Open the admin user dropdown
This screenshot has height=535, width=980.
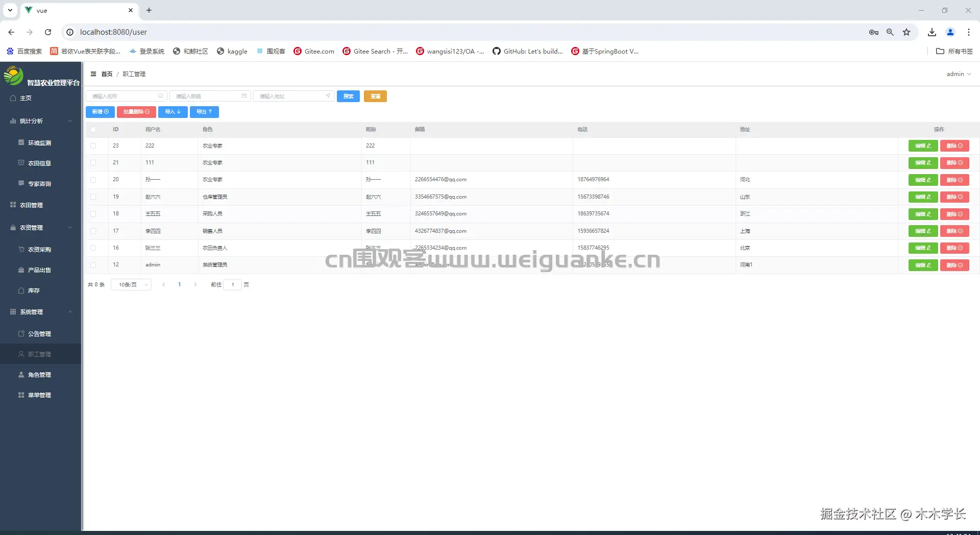(x=959, y=74)
